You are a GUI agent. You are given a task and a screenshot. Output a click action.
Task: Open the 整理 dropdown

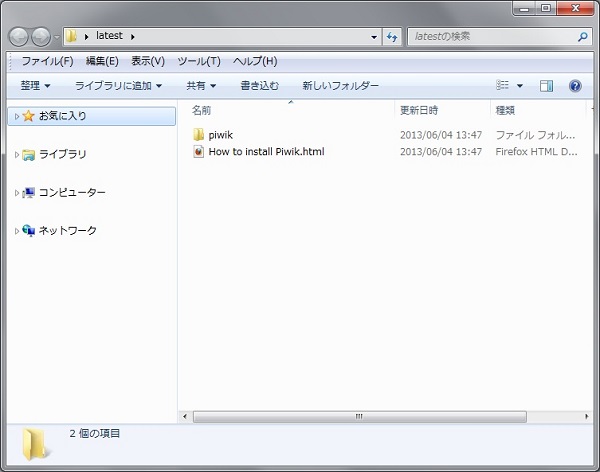pyautogui.click(x=35, y=85)
